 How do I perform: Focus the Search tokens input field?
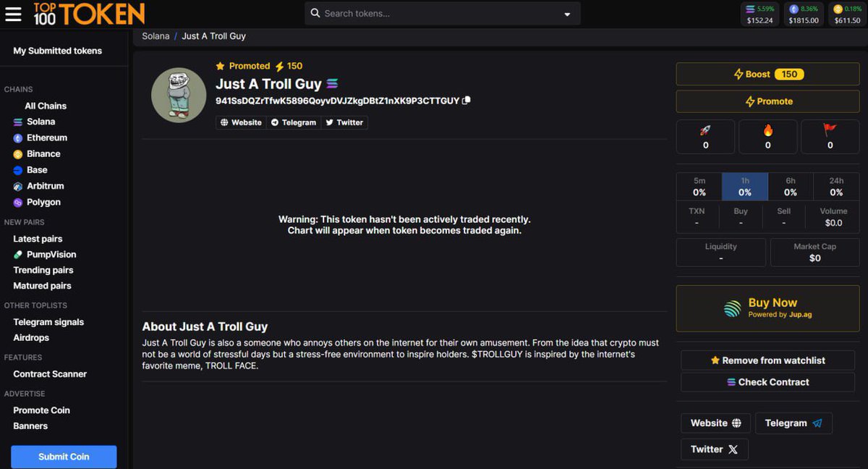point(442,13)
